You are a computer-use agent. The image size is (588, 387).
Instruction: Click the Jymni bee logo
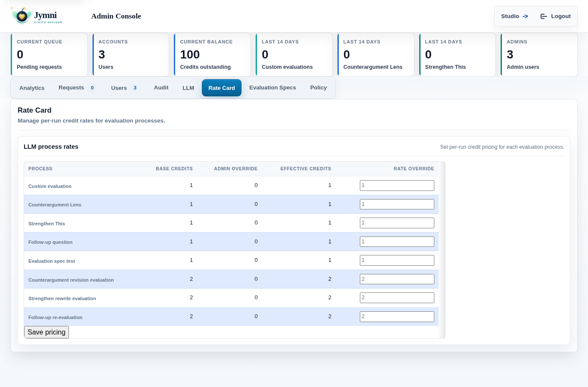22,16
